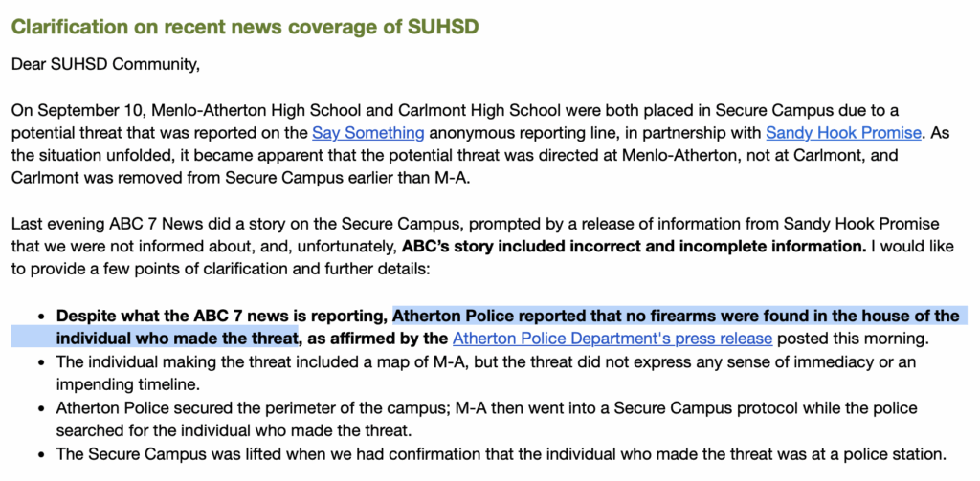The image size is (980, 481).
Task: Click bold phrase "Despite what the ABC 7 news"
Action: tap(222, 316)
